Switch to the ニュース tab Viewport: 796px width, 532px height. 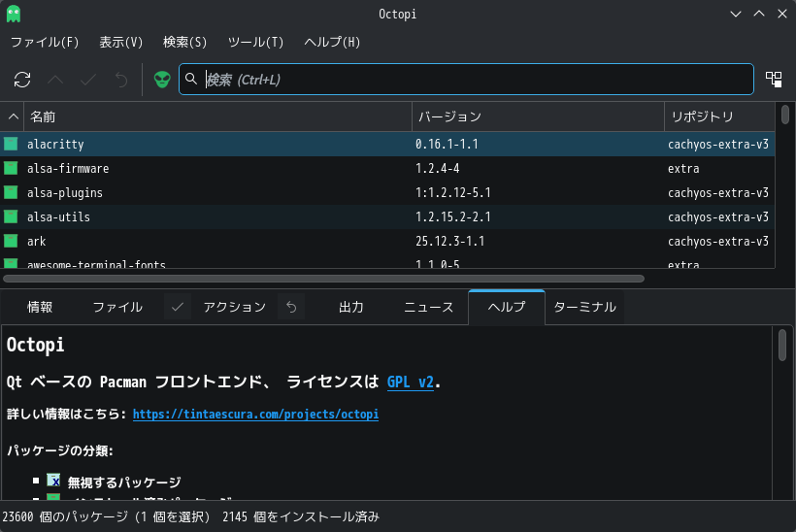[428, 307]
